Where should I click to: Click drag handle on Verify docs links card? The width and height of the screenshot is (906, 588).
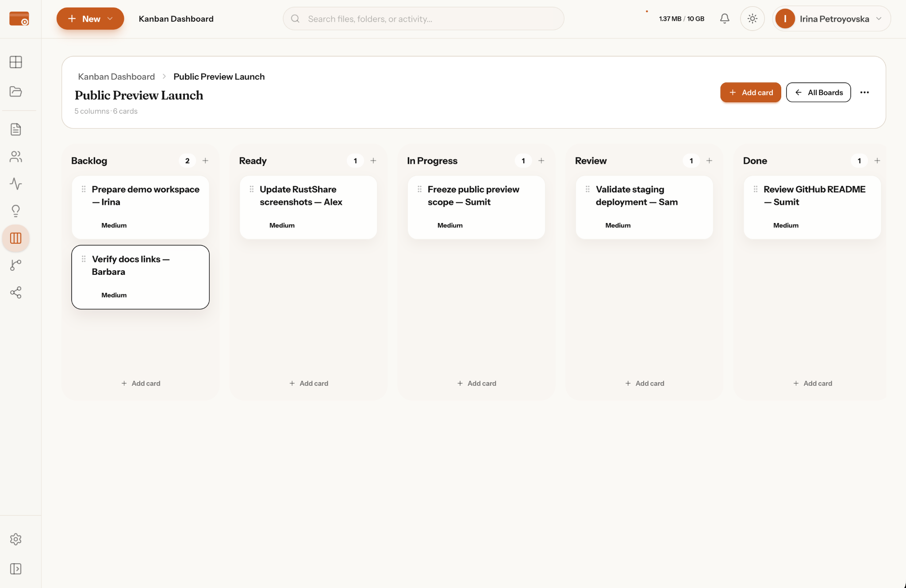[84, 259]
